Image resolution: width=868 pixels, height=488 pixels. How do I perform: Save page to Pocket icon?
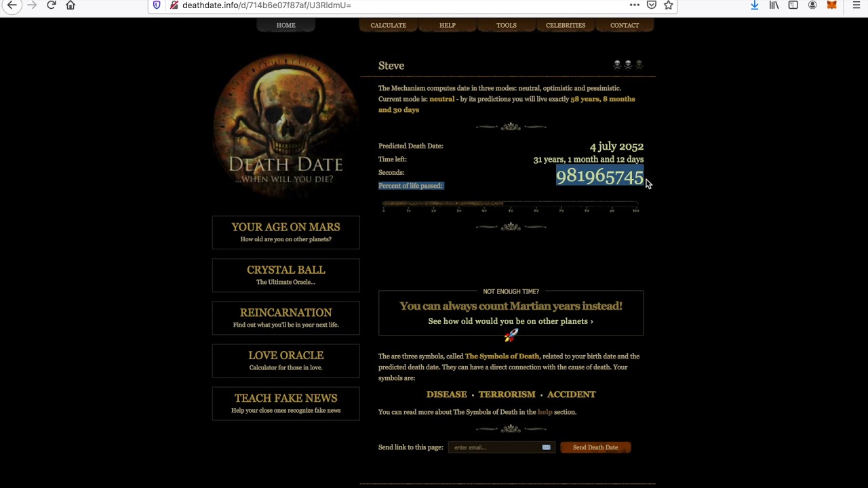pos(652,5)
